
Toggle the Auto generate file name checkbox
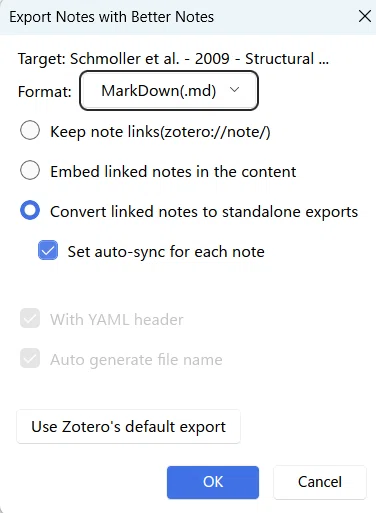click(x=30, y=358)
